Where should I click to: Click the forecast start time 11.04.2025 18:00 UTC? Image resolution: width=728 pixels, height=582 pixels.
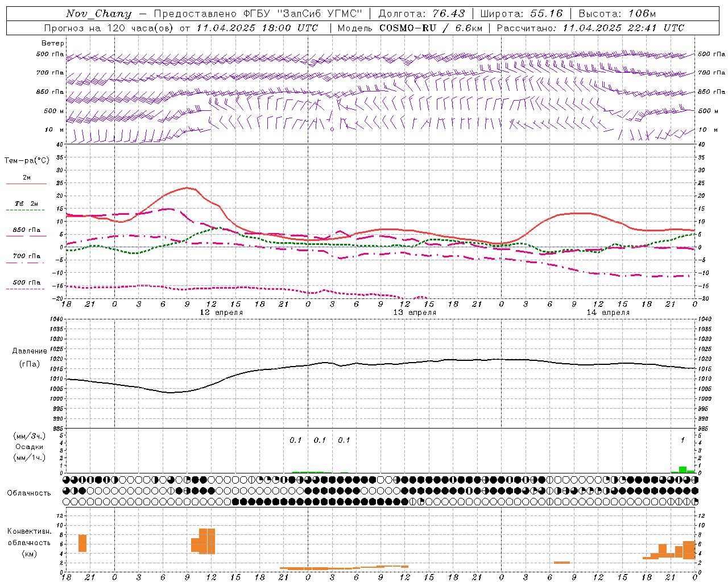pos(257,28)
